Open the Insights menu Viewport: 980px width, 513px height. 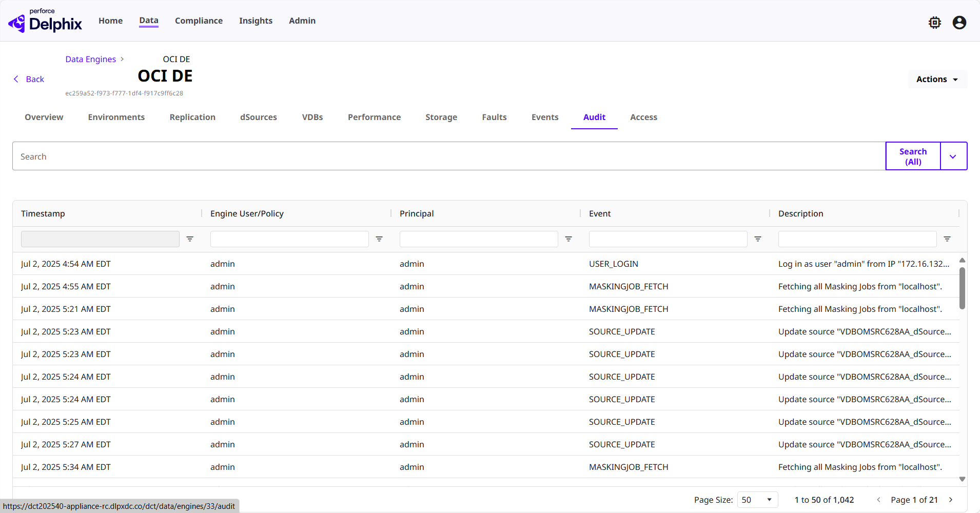(256, 21)
